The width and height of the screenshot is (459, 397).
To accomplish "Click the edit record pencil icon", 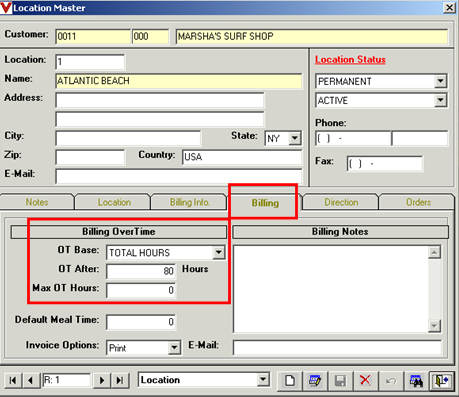I will point(315,380).
